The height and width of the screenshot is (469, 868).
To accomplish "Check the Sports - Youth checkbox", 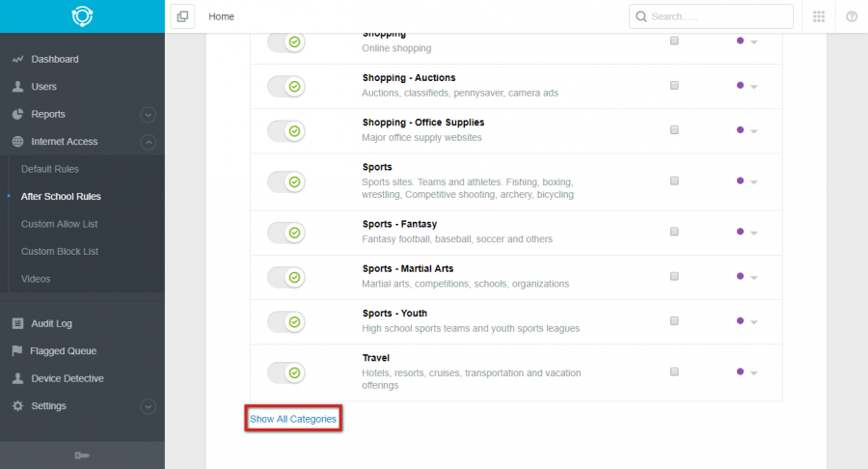I will pyautogui.click(x=674, y=320).
